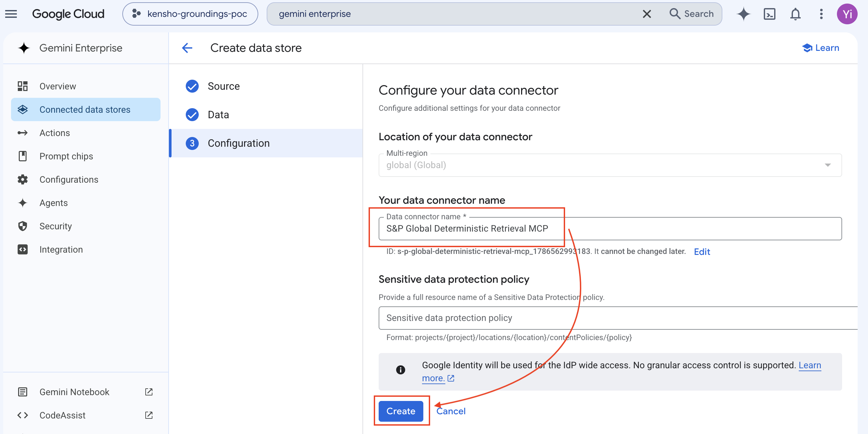
Task: Open the three-dot settings menu
Action: coord(821,14)
